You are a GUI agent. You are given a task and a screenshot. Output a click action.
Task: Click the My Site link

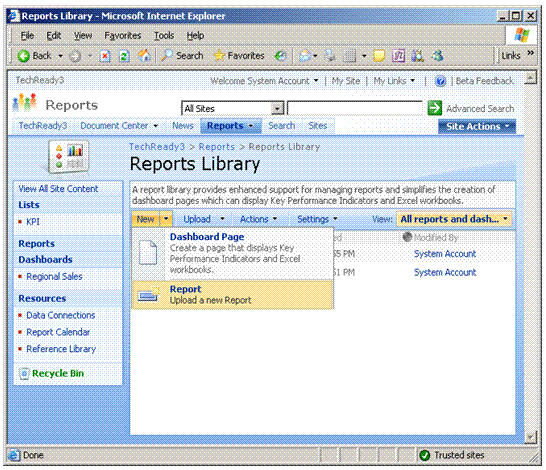tap(346, 81)
